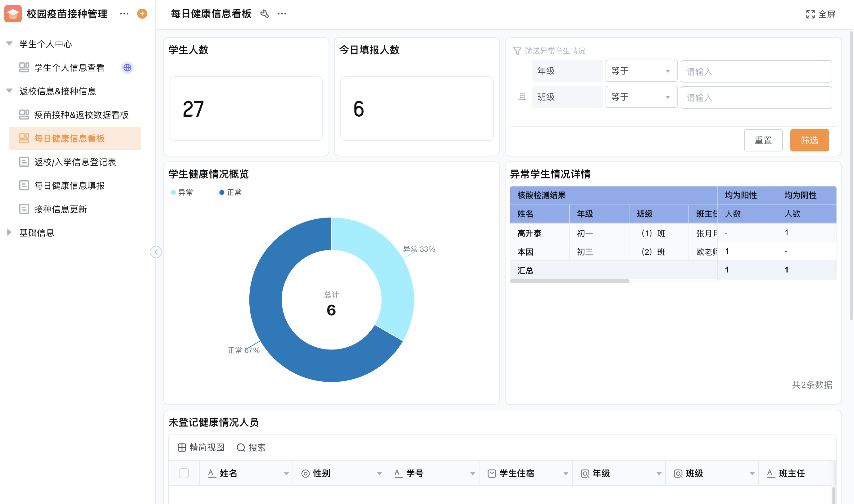The image size is (854, 504).
Task: Open the app options ellipsis menu
Action: point(124,14)
